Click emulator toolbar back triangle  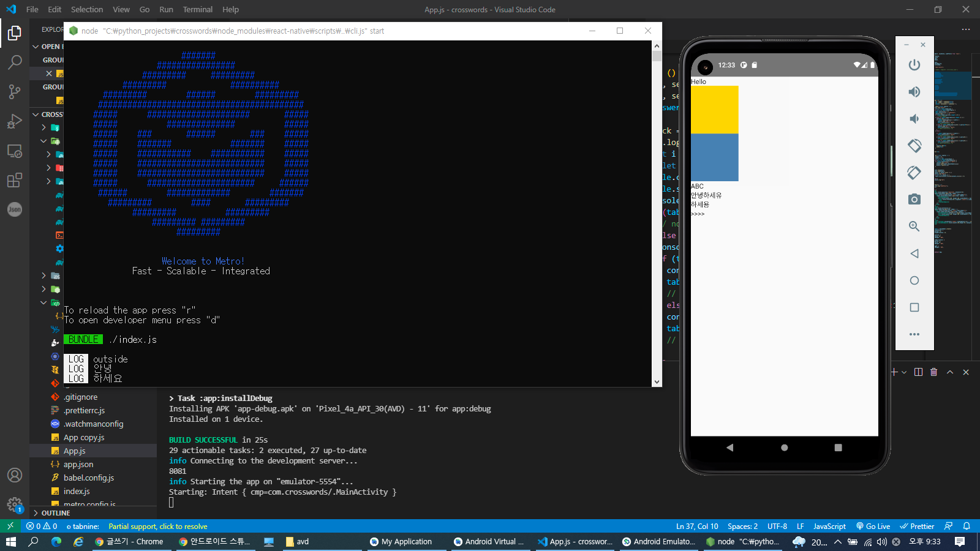[x=914, y=253]
